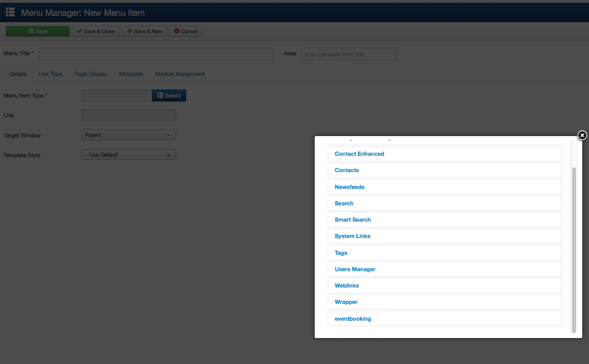This screenshot has height=364, width=589.
Task: Open the Target Window dropdown
Action: click(x=128, y=135)
